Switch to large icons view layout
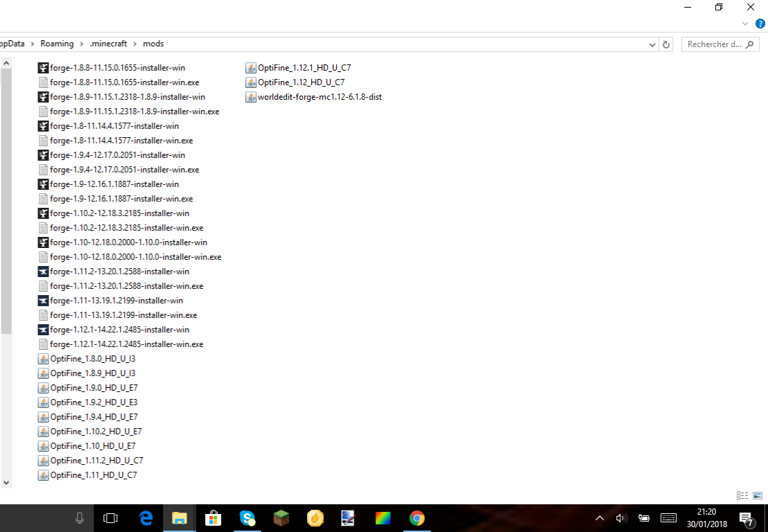The height and width of the screenshot is (532, 768). 757,496
